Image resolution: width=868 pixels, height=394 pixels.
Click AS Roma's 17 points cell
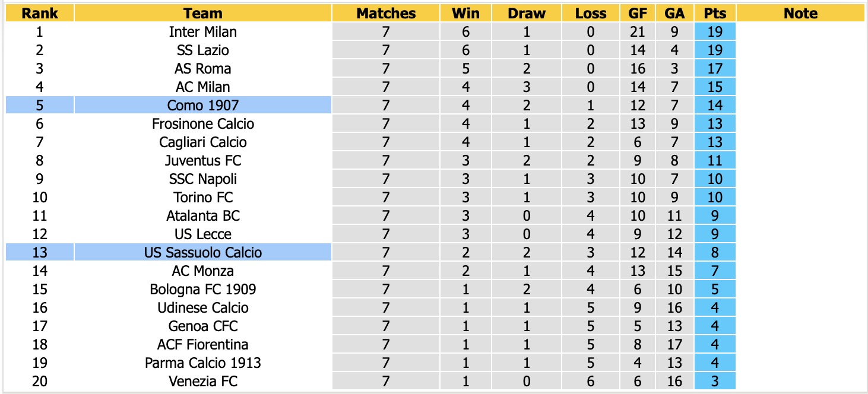tap(715, 68)
